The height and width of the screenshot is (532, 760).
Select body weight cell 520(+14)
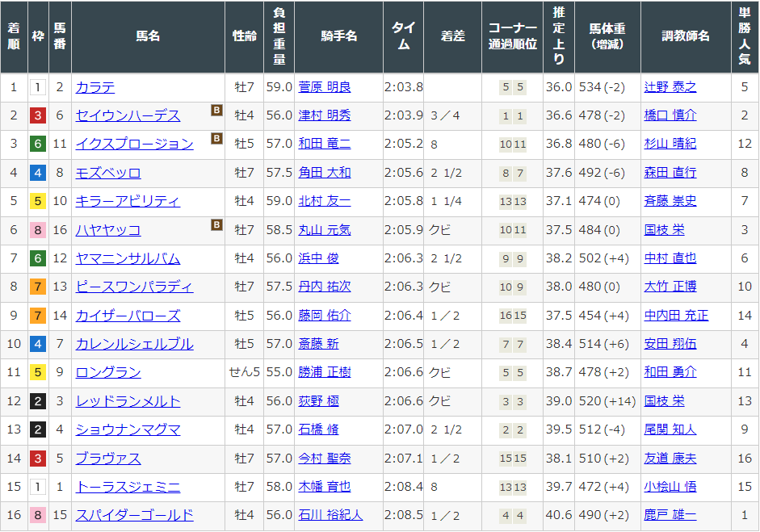(x=607, y=401)
